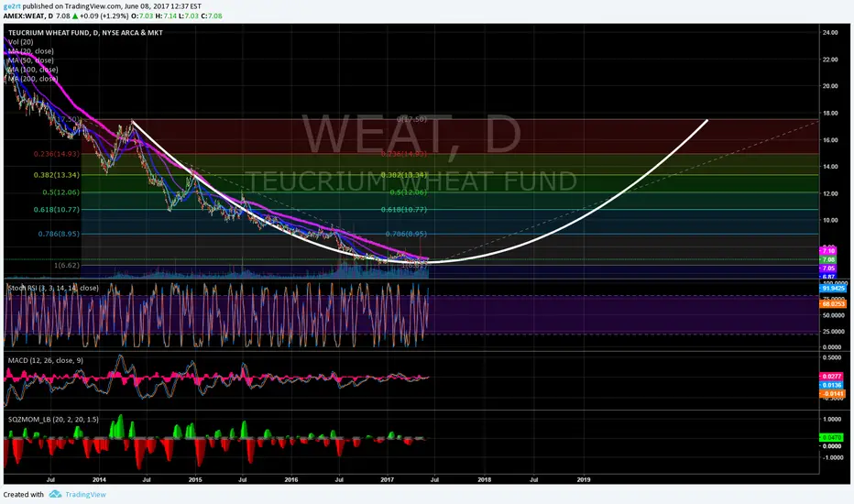
Task: Click the orange -0.0141 MACD value tag
Action: (x=832, y=394)
